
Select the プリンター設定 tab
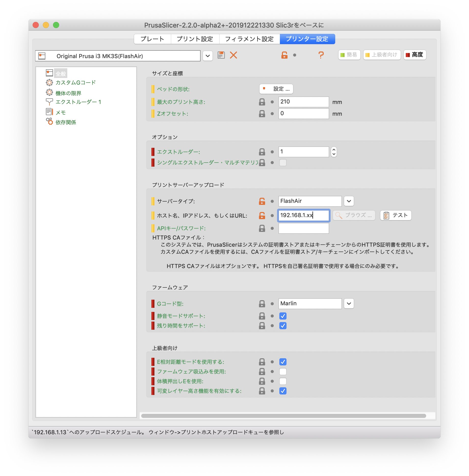pos(307,39)
